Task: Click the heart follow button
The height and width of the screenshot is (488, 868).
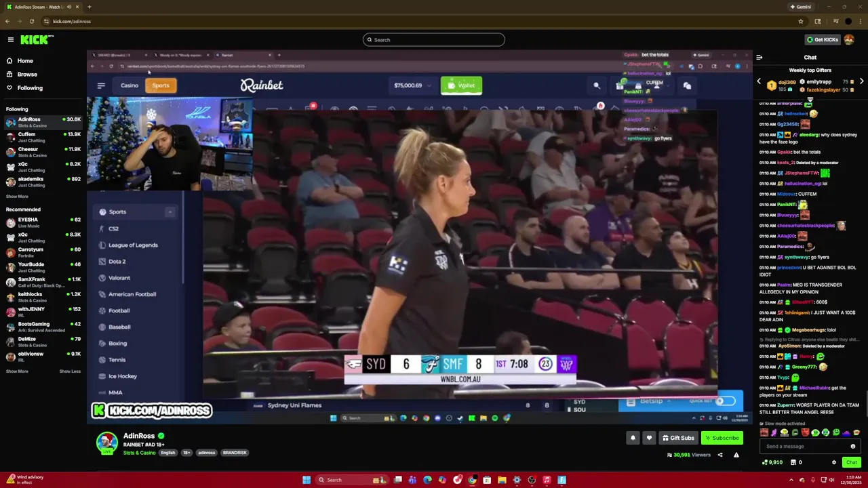Action: [x=649, y=438]
